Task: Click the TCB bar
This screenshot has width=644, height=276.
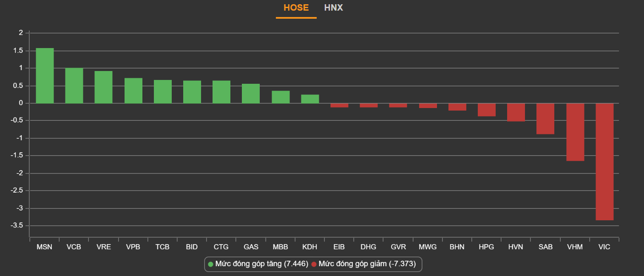Action: 162,91
